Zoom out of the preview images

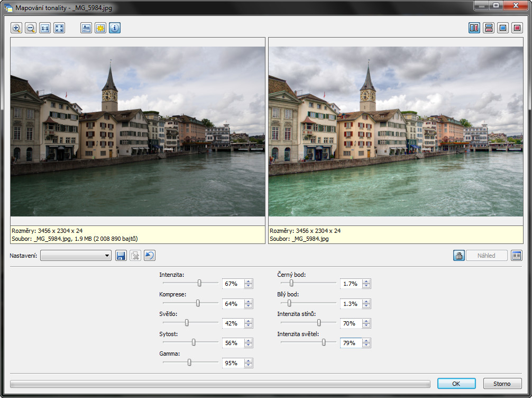point(31,28)
